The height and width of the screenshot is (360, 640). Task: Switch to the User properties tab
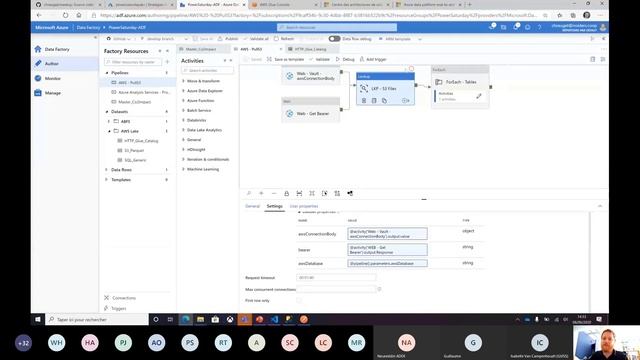304,206
